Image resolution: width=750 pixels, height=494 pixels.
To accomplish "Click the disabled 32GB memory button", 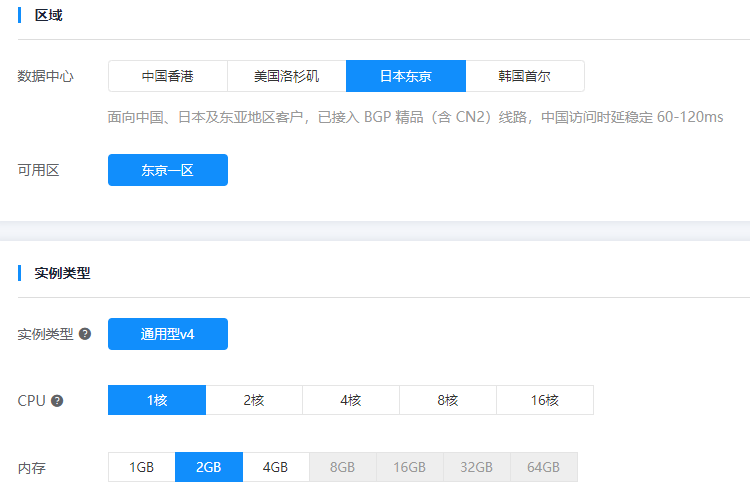I will [477, 467].
